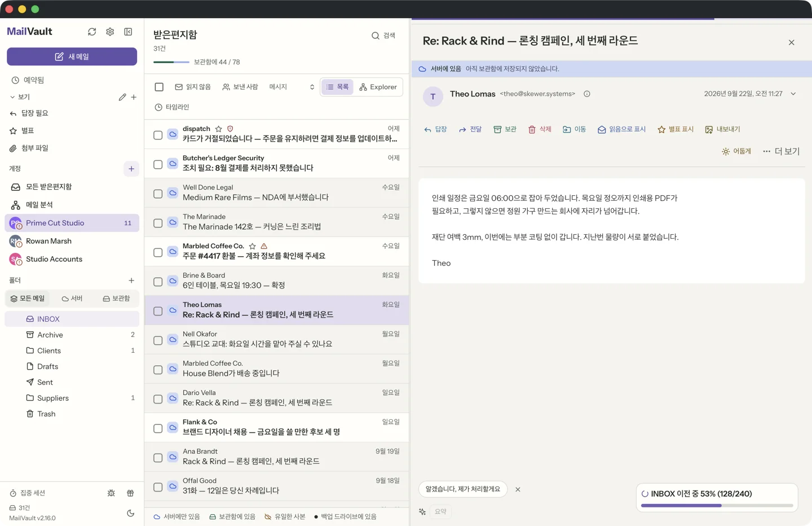
Task: Check the Well Done Legal message checkbox
Action: [158, 194]
